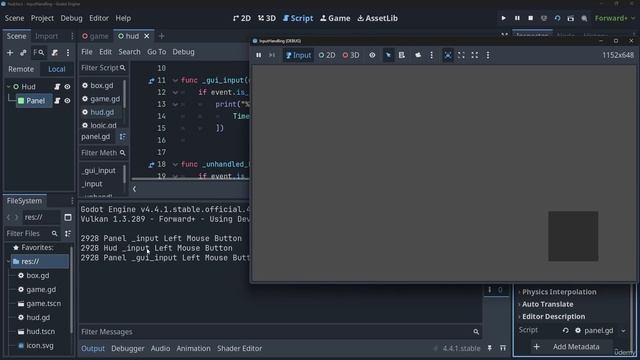Viewport: 640px width, 360px height.
Task: Select 2D selection mode in game window
Action: click(327, 55)
